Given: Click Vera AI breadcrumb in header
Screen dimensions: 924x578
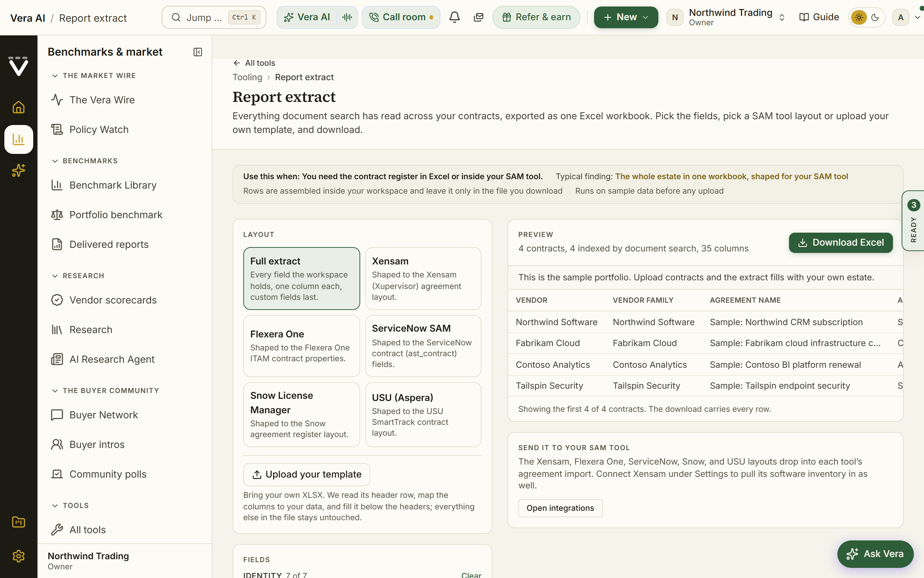Looking at the screenshot, I should point(27,18).
